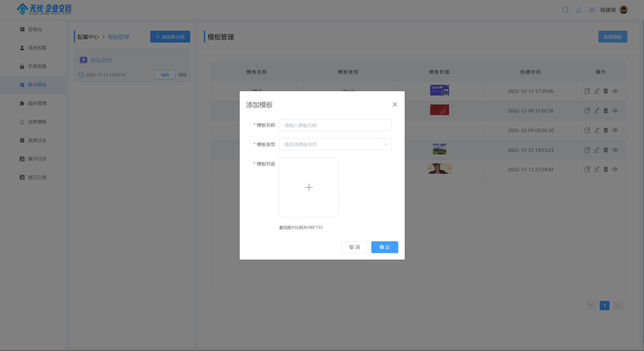This screenshot has width=644, height=351.
Task: Open settings gear icon in header
Action: (x=592, y=10)
